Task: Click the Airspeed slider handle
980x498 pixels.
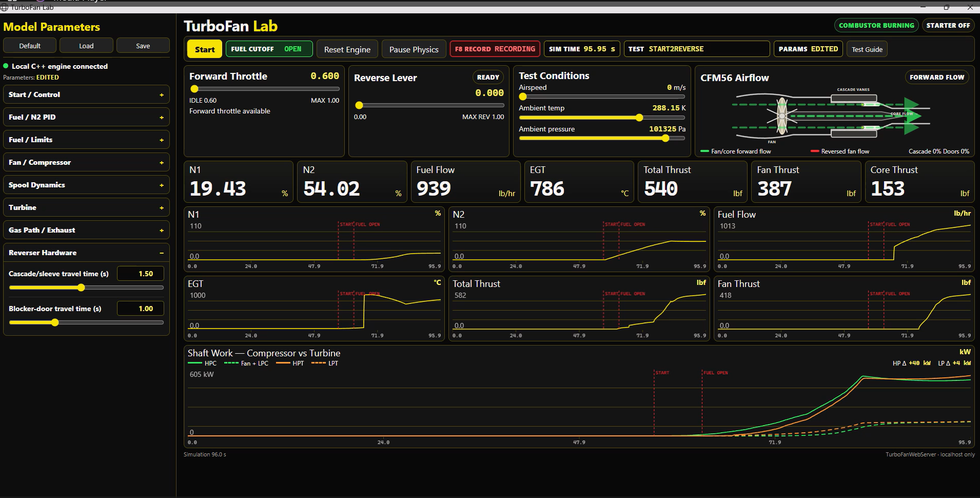Action: pyautogui.click(x=523, y=97)
